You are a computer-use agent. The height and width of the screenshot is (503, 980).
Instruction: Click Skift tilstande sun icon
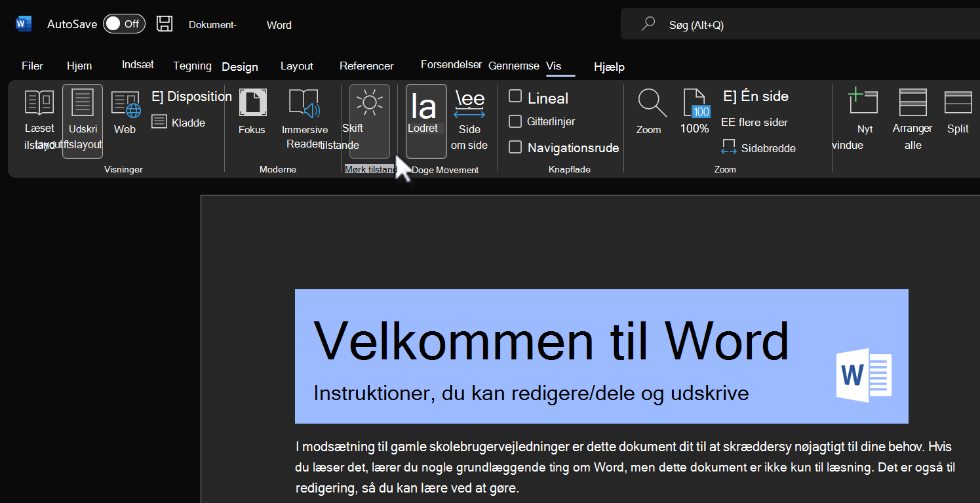(x=370, y=121)
